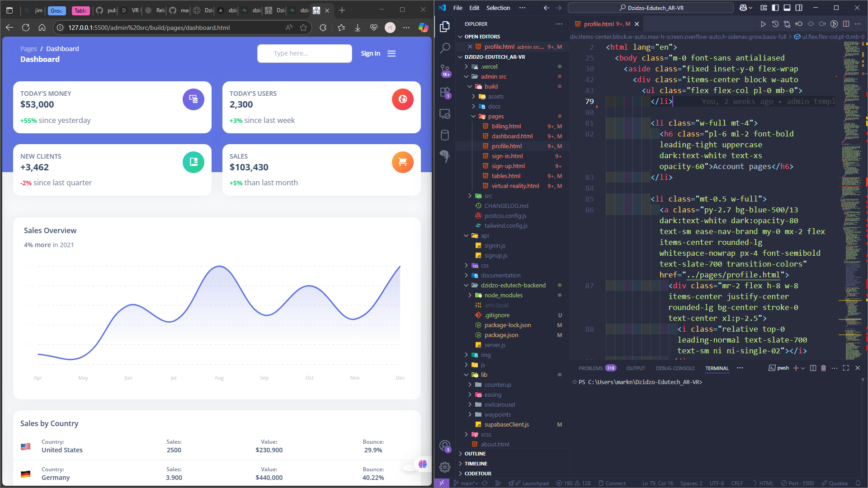Click the Split Editor Right icon
The height and width of the screenshot is (488, 868).
[x=846, y=24]
